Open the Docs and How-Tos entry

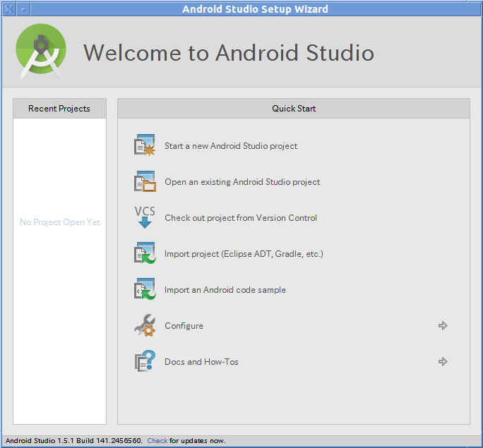201,362
